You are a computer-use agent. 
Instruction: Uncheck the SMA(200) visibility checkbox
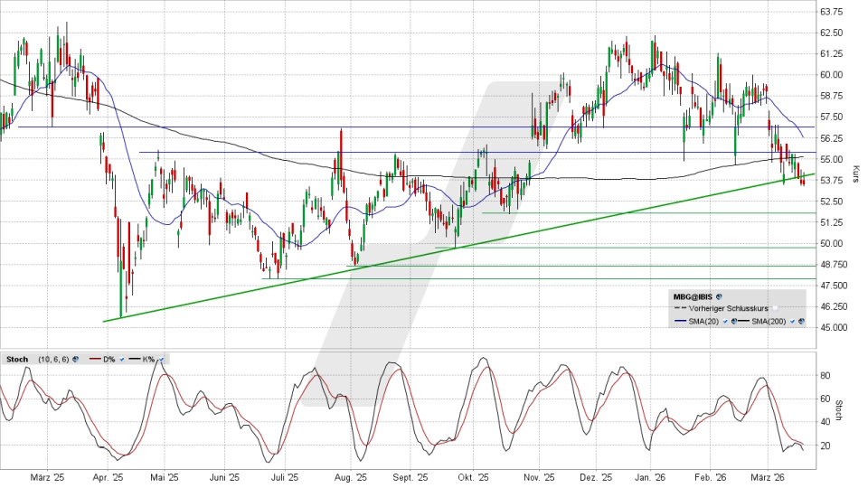pyautogui.click(x=792, y=322)
